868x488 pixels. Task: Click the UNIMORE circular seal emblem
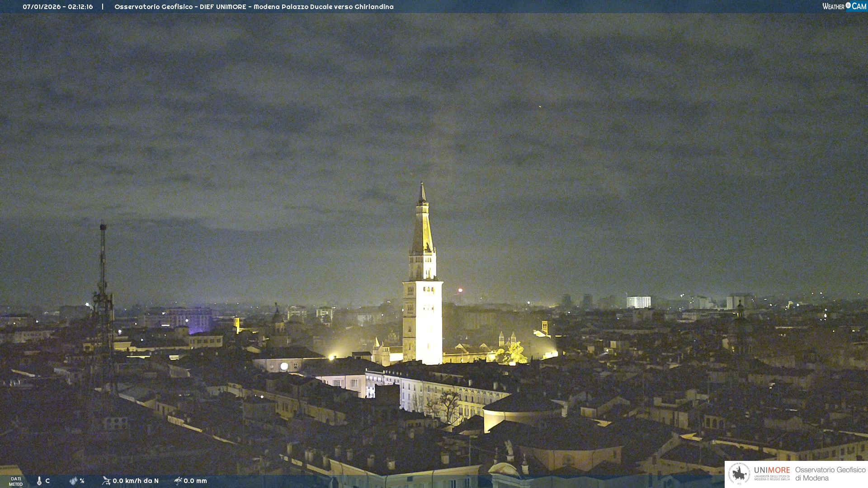(739, 474)
